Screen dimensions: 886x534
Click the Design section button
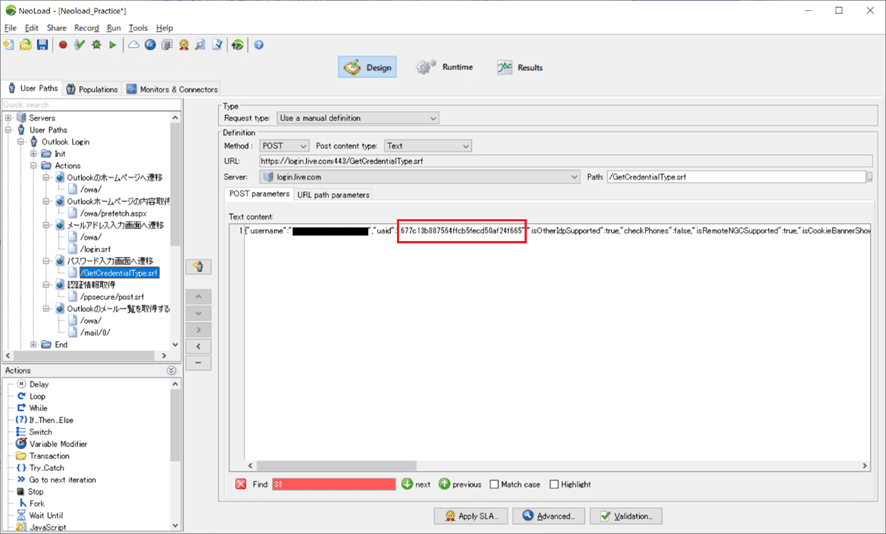tap(367, 67)
